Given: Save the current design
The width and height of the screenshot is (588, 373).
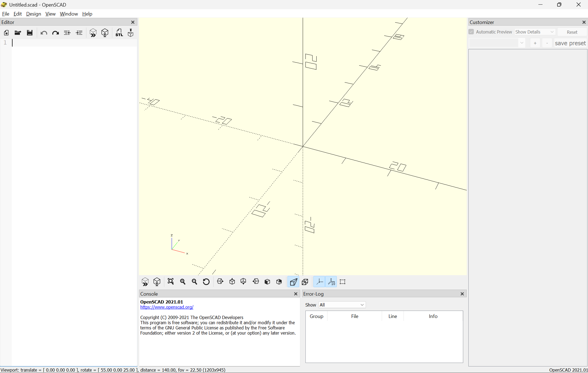Looking at the screenshot, I should tap(29, 32).
